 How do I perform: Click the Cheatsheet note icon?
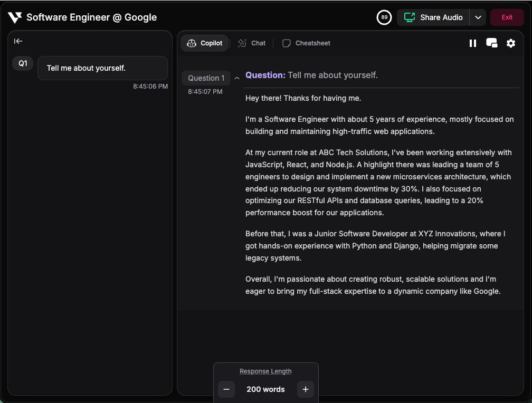click(x=287, y=43)
